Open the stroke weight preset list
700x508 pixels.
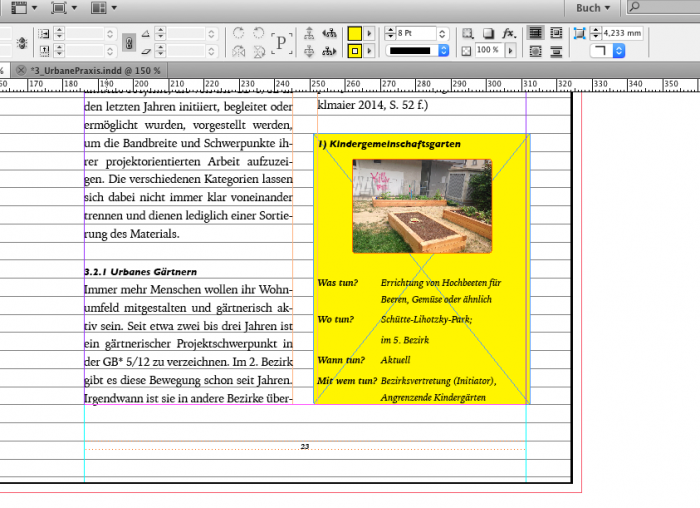pos(442,33)
